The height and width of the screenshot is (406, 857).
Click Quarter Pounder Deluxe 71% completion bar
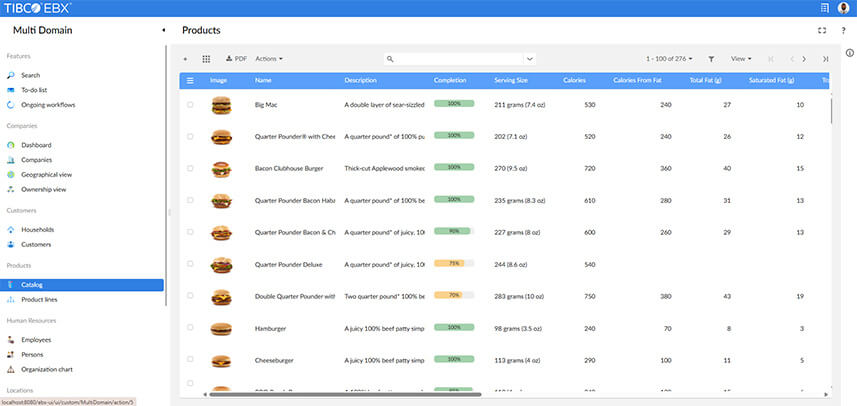(x=453, y=264)
